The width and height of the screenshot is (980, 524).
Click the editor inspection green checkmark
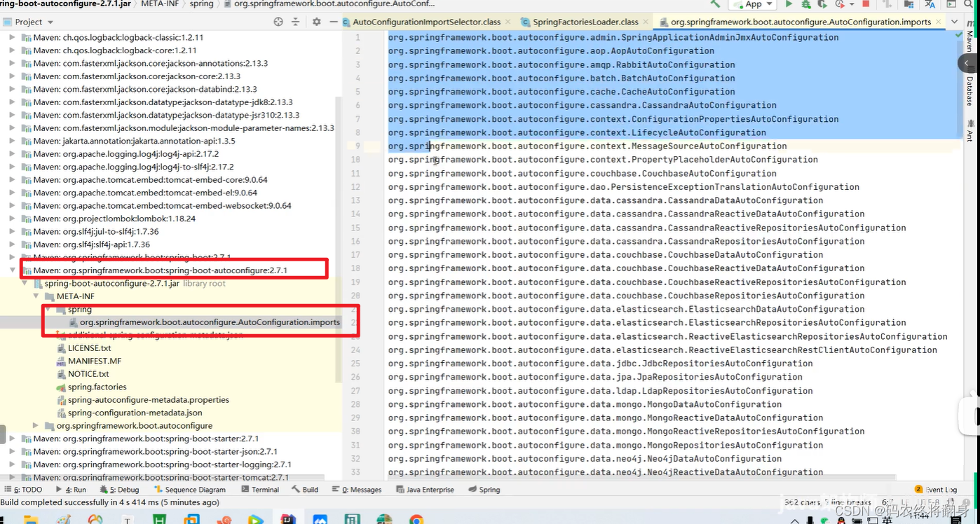coord(958,34)
